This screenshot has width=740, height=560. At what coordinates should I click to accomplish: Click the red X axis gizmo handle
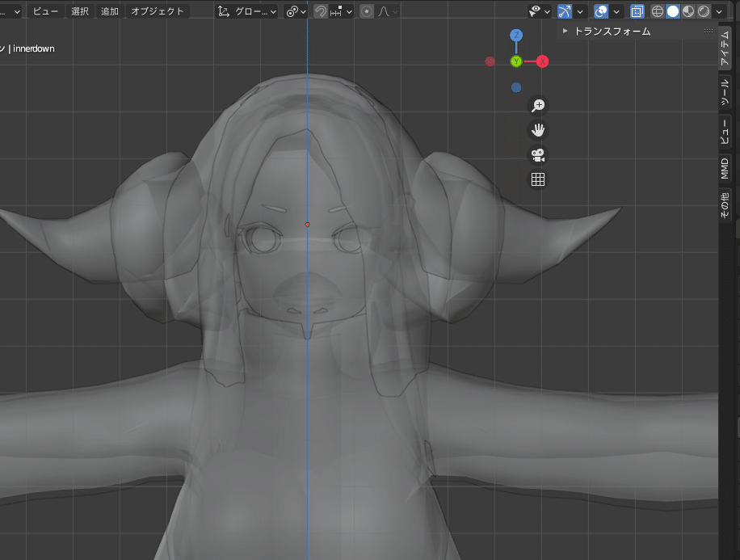point(543,61)
